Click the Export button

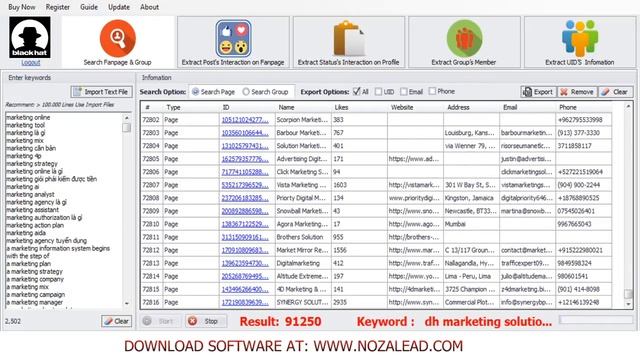click(538, 92)
